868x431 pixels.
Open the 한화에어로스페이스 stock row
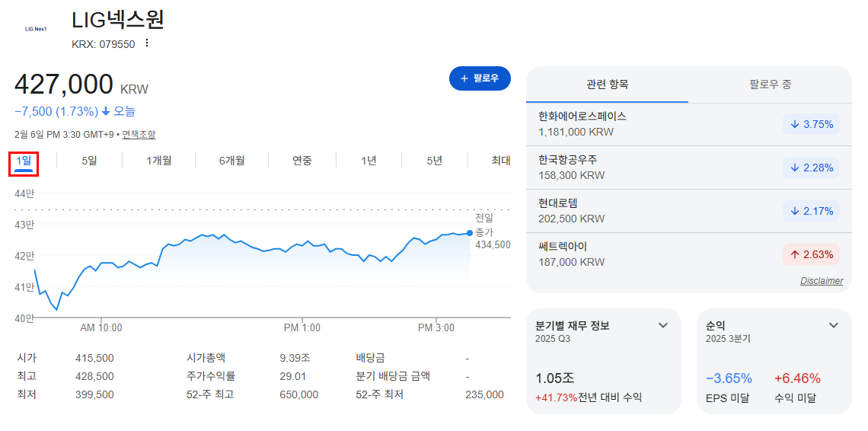688,125
